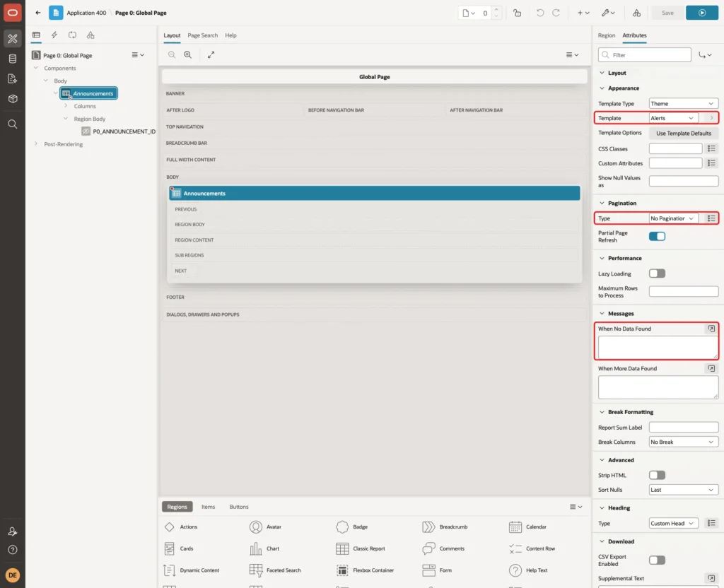724x588 pixels.
Task: Open SQL Workshop database icon in sidebar
Action: (x=13, y=59)
